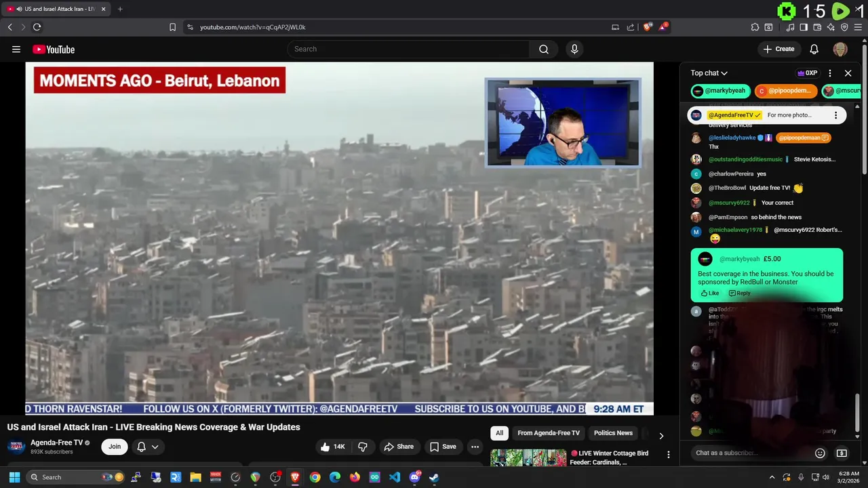Show more category chips with arrow
Image resolution: width=868 pixels, height=488 pixels.
661,436
